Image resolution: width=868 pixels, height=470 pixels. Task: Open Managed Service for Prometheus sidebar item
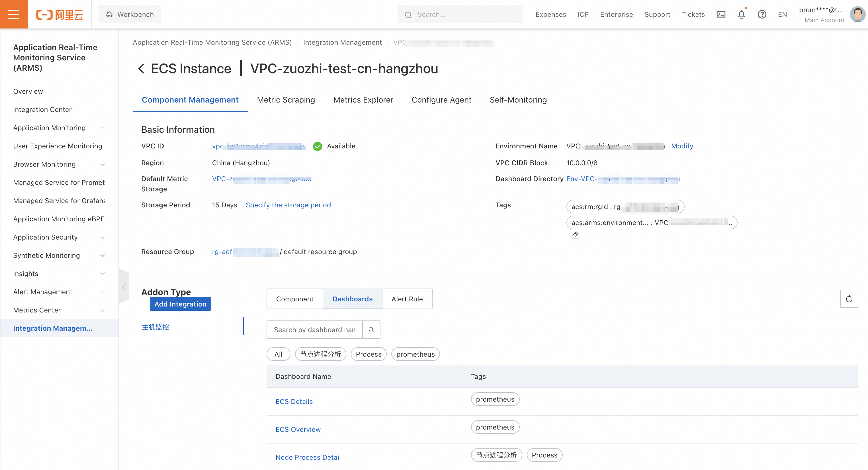point(59,182)
